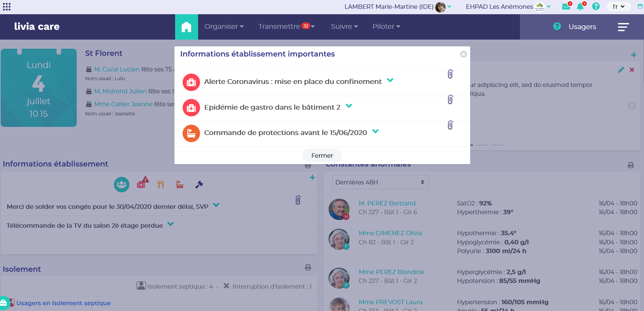Click the attachment paperclip for Coronavirus alert
This screenshot has width=644, height=311.
coord(450,74)
